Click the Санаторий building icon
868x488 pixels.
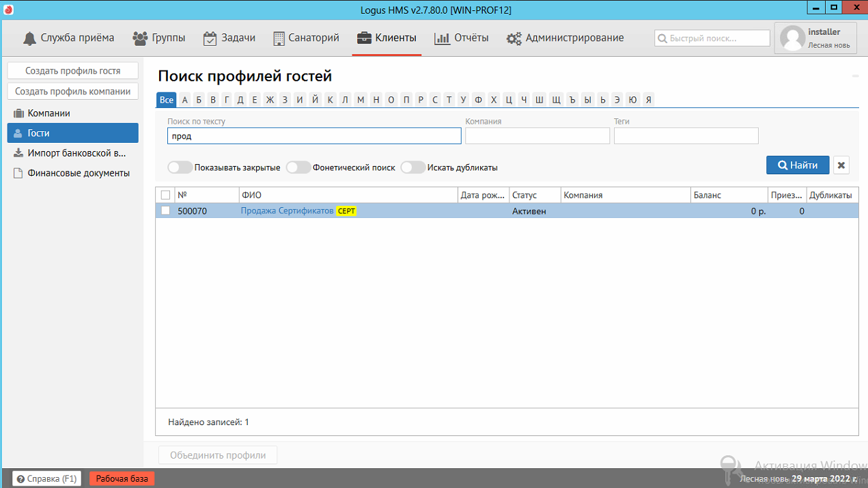[x=279, y=38]
